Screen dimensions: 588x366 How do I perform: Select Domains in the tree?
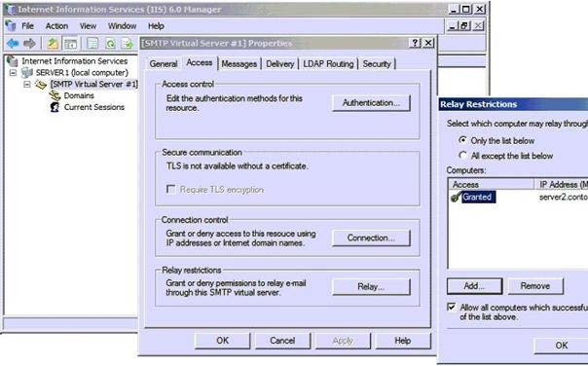click(x=79, y=95)
